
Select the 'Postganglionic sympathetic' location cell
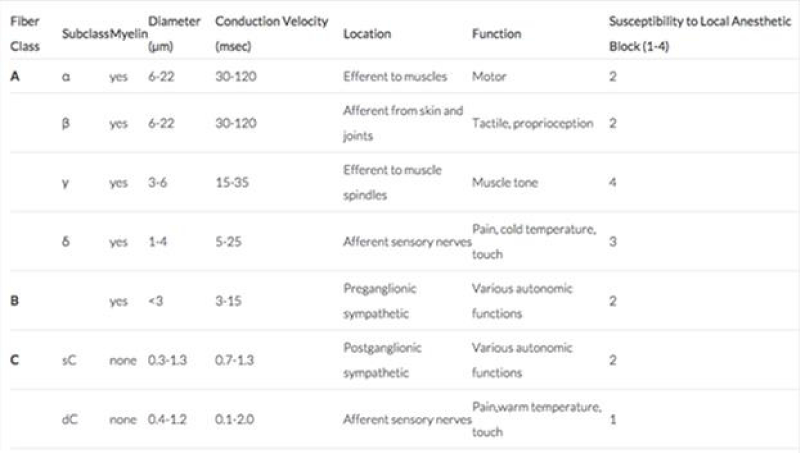coord(382,360)
